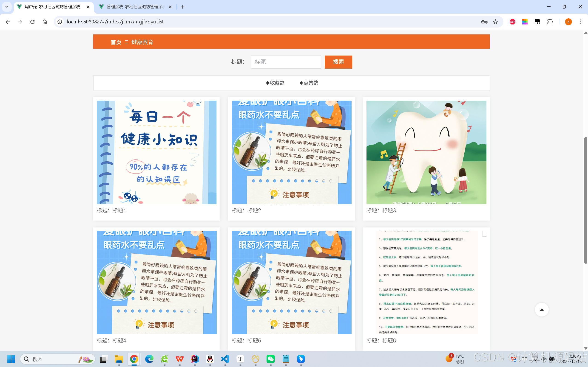Close the 用户端-农村社区随访管理系统 tab
Viewport: 588px width, 367px height.
(x=88, y=7)
